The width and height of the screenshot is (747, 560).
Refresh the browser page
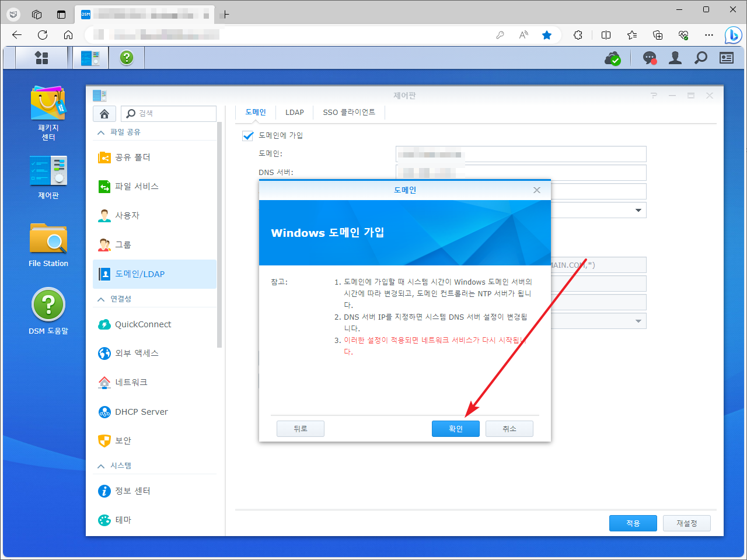[x=43, y=35]
